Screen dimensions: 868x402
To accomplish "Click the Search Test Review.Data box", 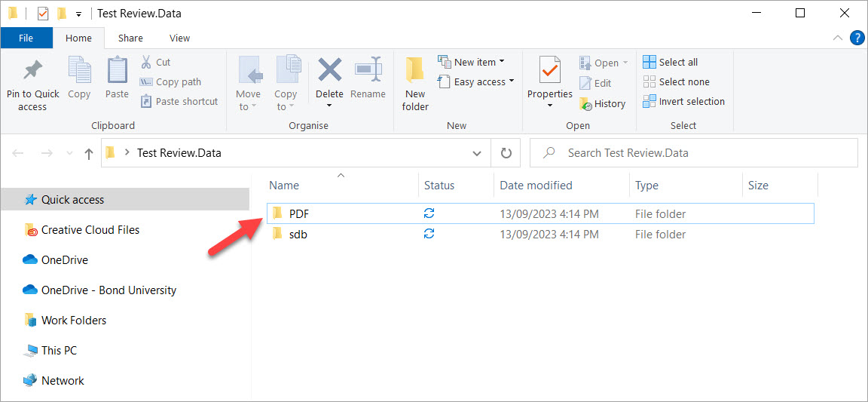I will tap(694, 153).
